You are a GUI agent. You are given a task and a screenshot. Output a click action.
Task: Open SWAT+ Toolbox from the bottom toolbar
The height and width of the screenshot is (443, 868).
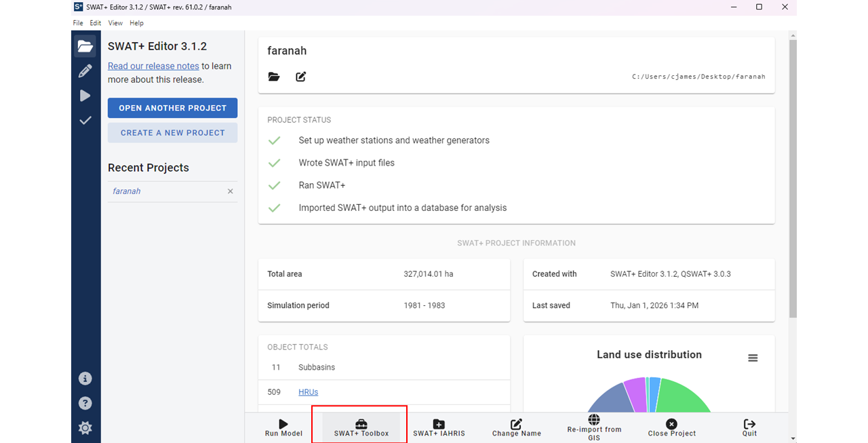(x=361, y=428)
